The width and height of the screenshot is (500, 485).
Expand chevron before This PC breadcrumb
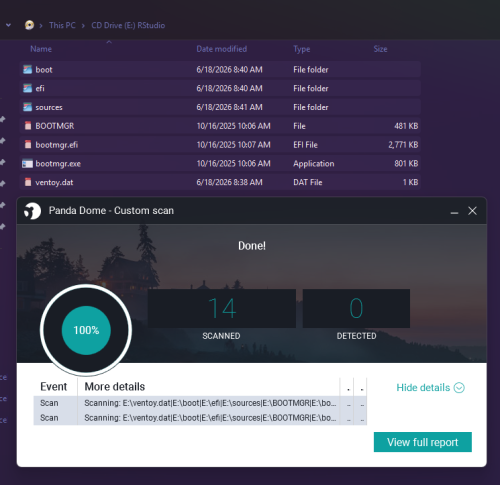tap(41, 26)
